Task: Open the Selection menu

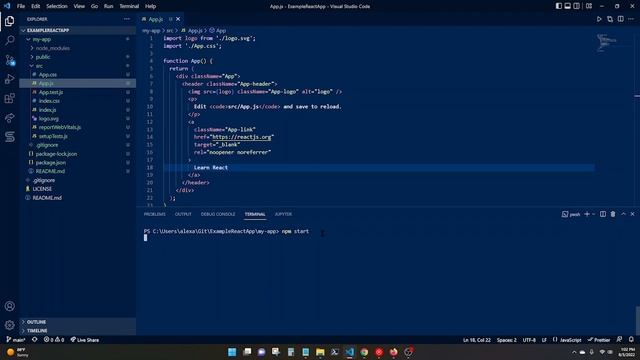Action: tap(57, 6)
